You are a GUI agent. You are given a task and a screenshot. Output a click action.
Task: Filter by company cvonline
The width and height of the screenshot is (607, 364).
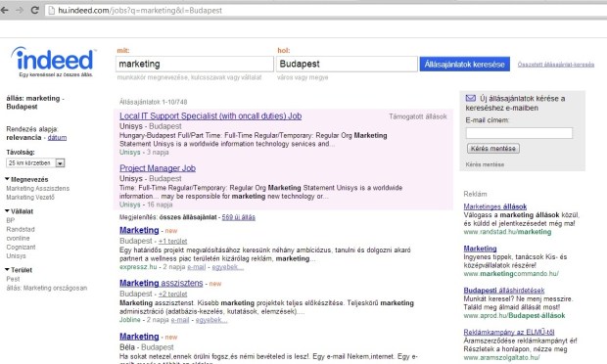coord(18,239)
